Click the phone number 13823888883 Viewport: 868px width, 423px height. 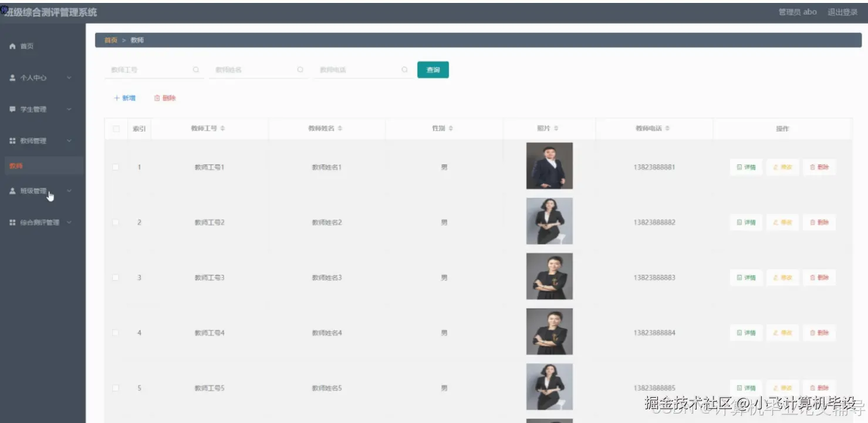point(654,278)
